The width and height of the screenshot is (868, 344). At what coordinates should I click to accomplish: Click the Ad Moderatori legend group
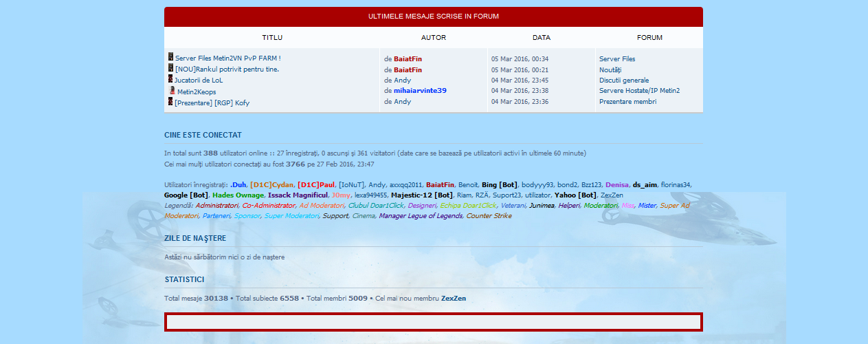tap(322, 206)
